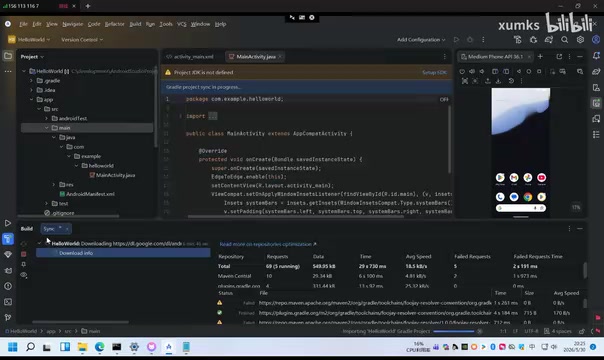Screen dimensions: 604x360
Task: Expand the test folder in project tree
Action: [46, 203]
